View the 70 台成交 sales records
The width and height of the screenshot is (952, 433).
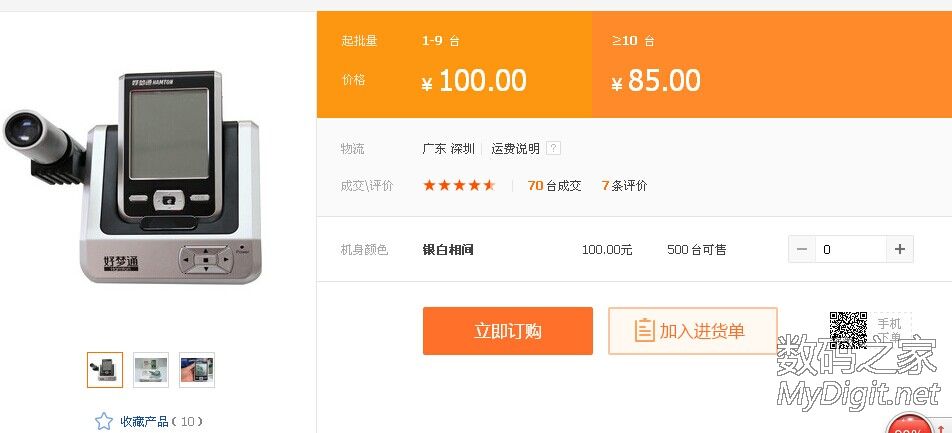554,185
